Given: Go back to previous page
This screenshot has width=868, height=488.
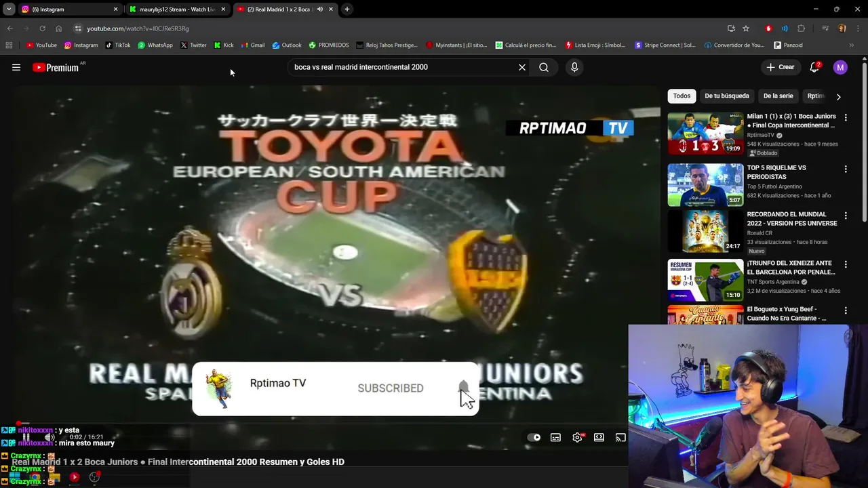Looking at the screenshot, I should click(9, 28).
